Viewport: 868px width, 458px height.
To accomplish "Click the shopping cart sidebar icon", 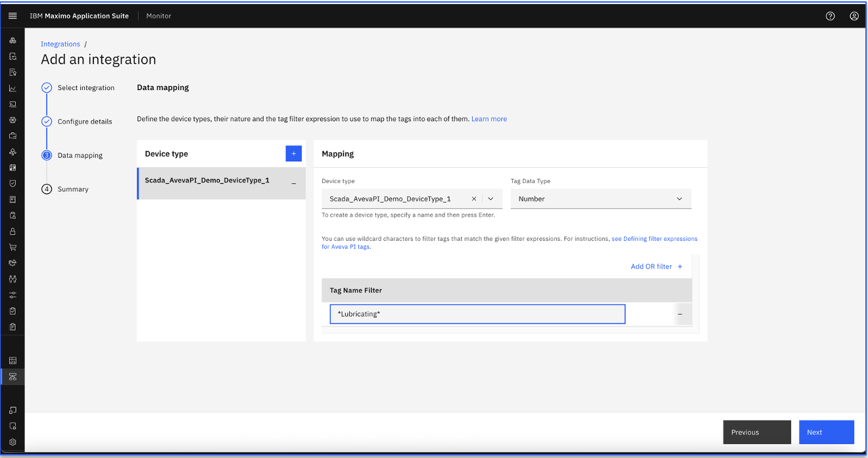I will coord(12,247).
